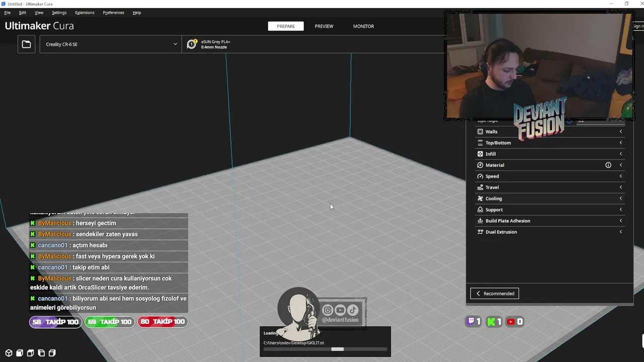Expand the Support settings chevron
Screen dimensions: 644x362
coord(621,210)
